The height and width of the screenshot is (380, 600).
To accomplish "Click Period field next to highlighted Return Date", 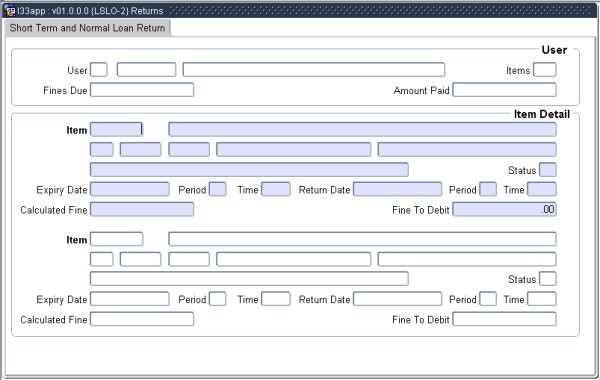I will [x=488, y=189].
